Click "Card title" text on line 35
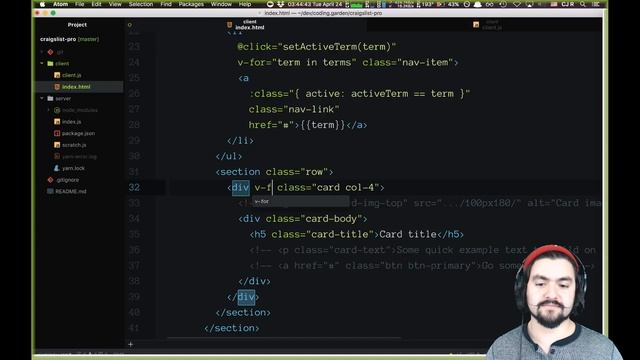 pos(408,234)
